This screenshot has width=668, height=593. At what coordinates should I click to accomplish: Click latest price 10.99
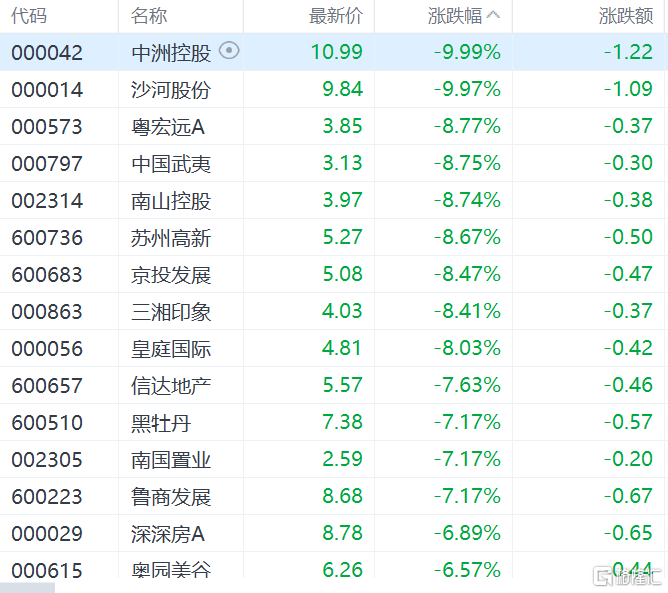click(337, 52)
